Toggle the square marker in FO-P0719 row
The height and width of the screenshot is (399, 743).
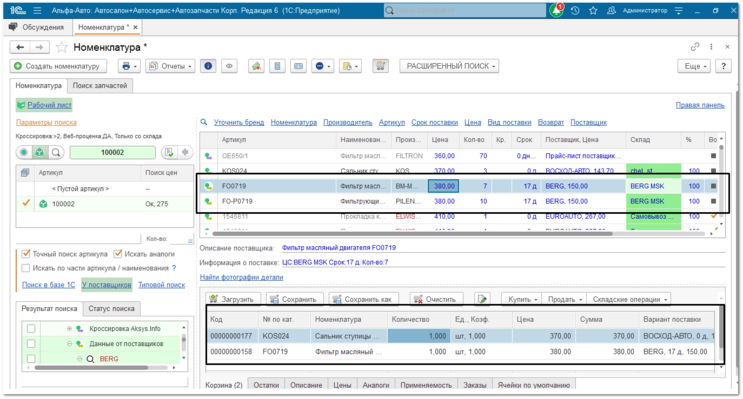713,201
